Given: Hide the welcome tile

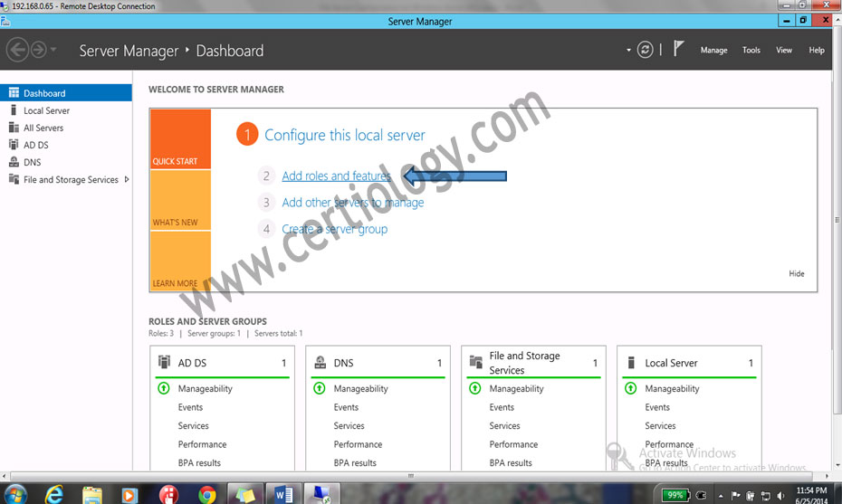Looking at the screenshot, I should pos(797,274).
